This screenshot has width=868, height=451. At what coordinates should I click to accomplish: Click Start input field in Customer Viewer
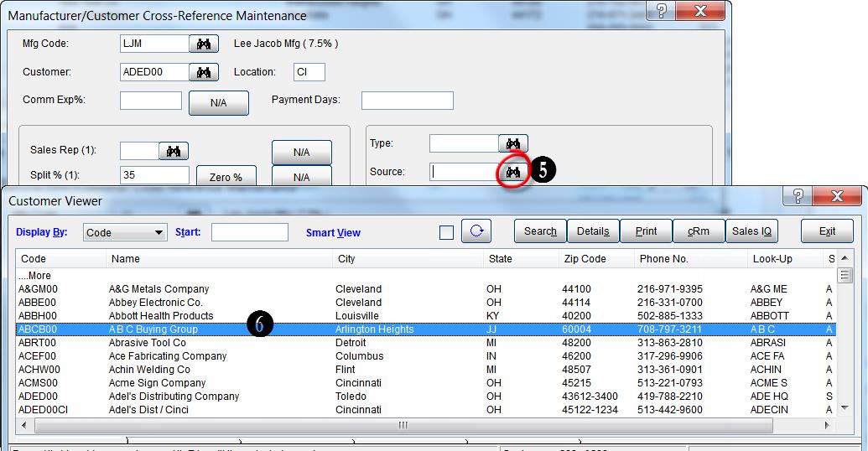click(250, 232)
